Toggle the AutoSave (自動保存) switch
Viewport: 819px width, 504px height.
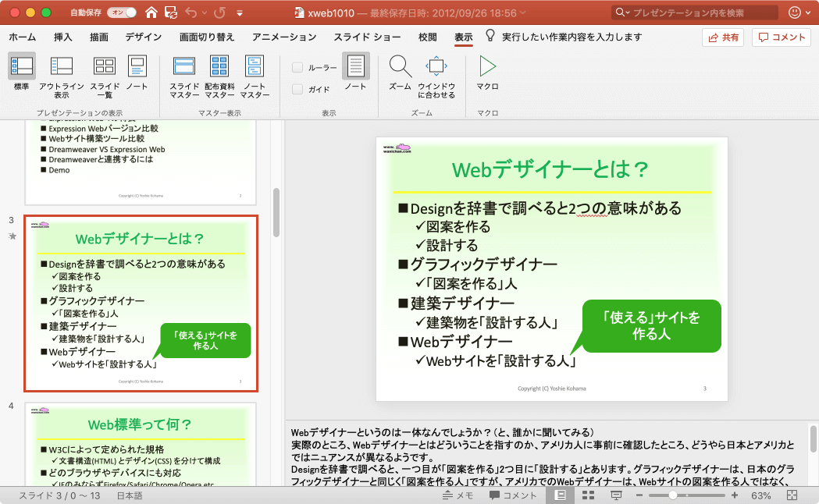point(122,12)
